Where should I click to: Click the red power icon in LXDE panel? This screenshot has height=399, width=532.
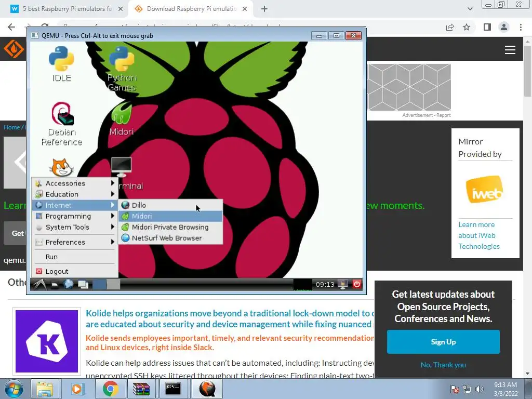click(x=356, y=284)
